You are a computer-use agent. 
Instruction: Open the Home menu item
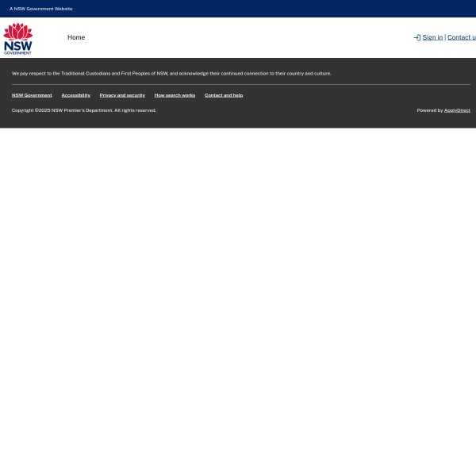pyautogui.click(x=76, y=37)
